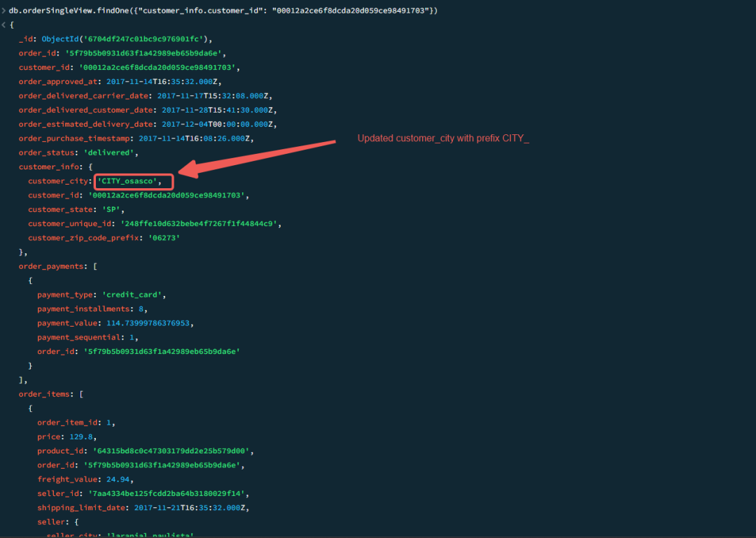756x538 pixels.
Task: Click the prompt chevron before db.orderSingleView command
Action: coord(4,10)
